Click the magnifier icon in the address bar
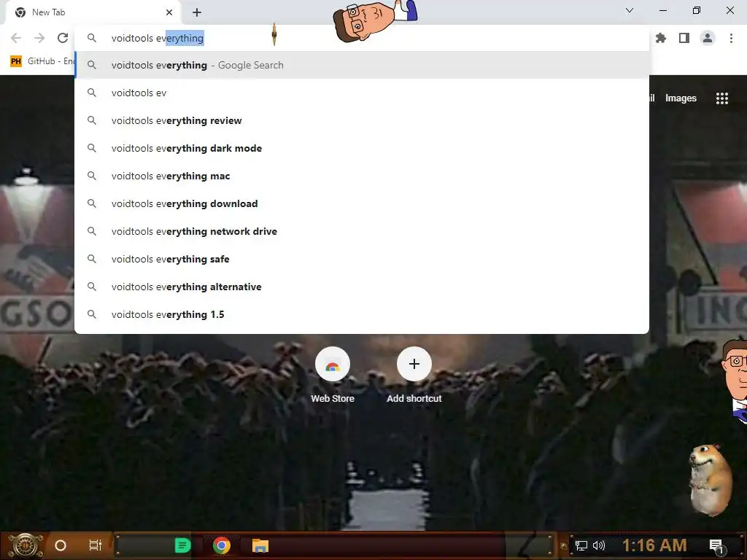Viewport: 747px width, 560px height. tap(92, 38)
